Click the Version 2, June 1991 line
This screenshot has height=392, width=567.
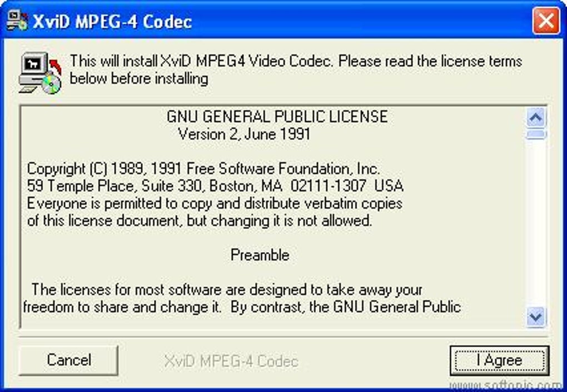click(244, 134)
